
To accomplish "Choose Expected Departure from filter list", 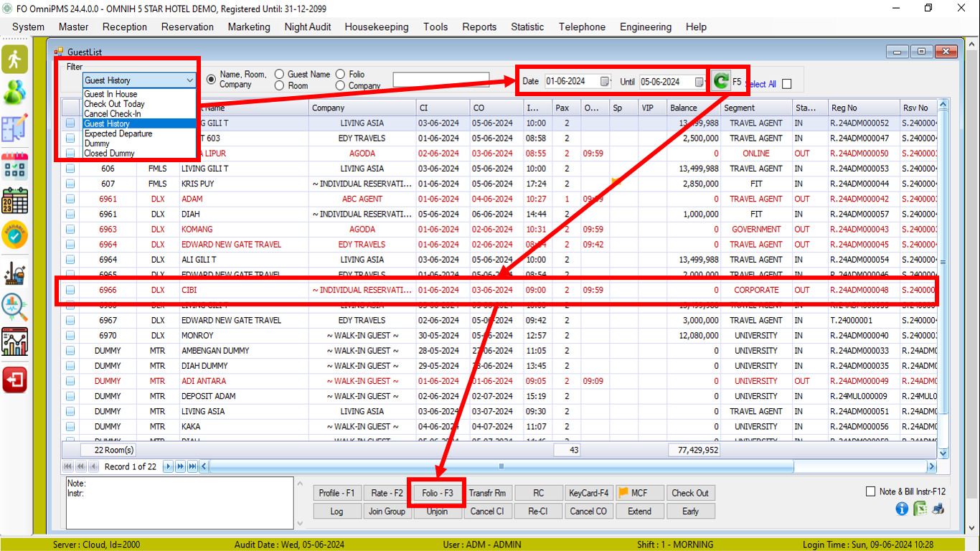I will [139, 133].
